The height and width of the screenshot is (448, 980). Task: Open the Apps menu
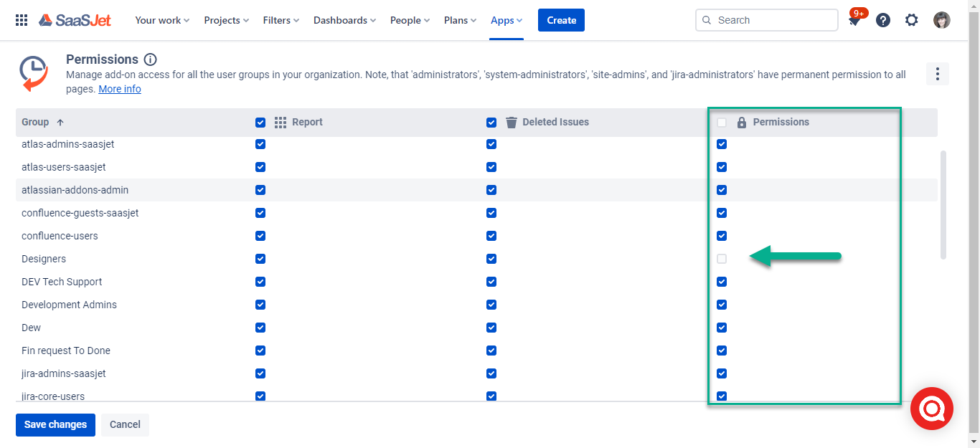(x=507, y=20)
